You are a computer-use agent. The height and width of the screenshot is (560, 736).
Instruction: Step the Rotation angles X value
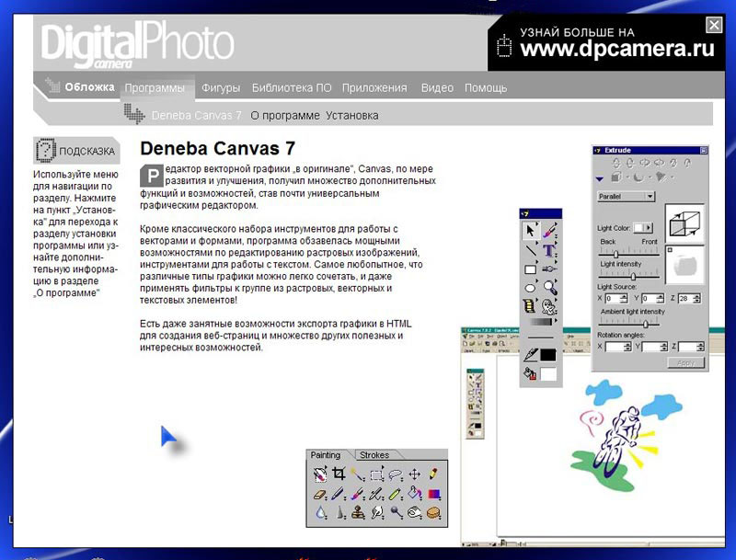627,347
